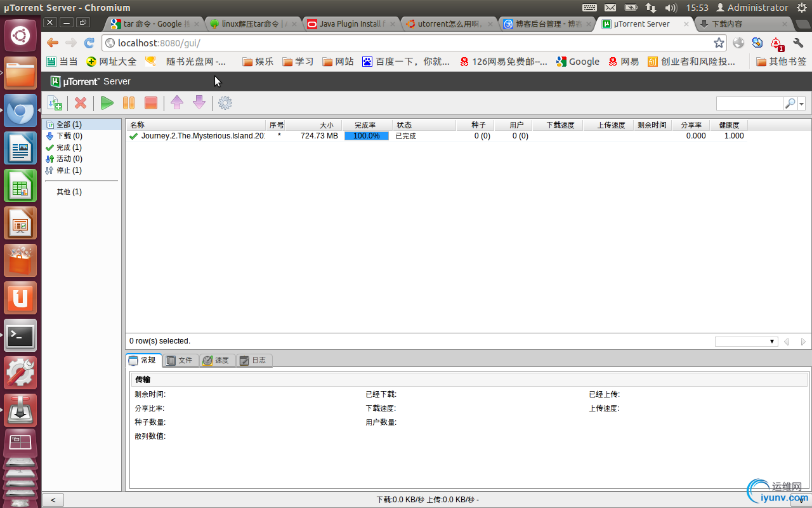Sort by 完成率 column header
812x508 pixels.
tap(367, 125)
